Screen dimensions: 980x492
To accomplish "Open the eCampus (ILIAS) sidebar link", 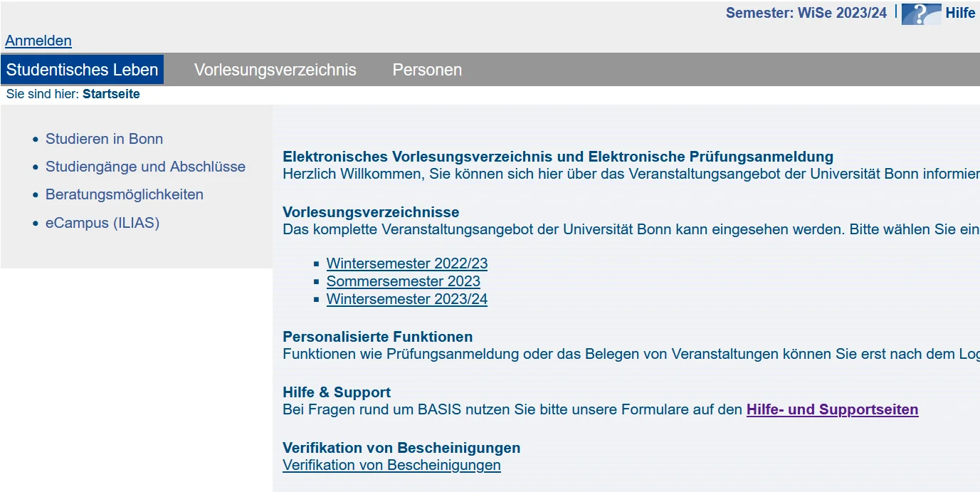I will coord(102,223).
